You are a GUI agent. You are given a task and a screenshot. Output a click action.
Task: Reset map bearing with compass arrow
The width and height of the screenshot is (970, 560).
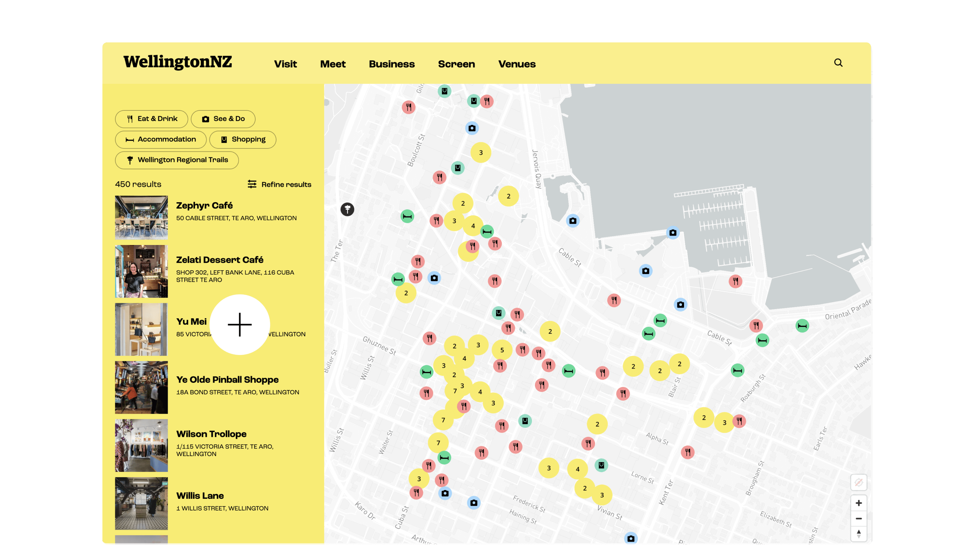coord(859,534)
